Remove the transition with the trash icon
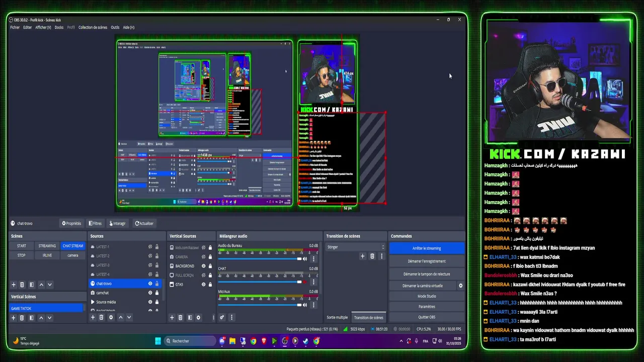 tap(372, 256)
